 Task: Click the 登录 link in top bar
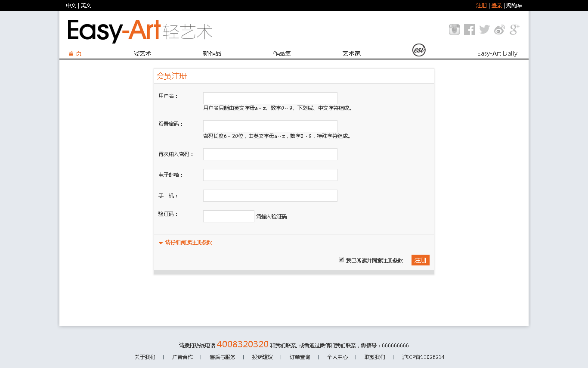(x=496, y=6)
